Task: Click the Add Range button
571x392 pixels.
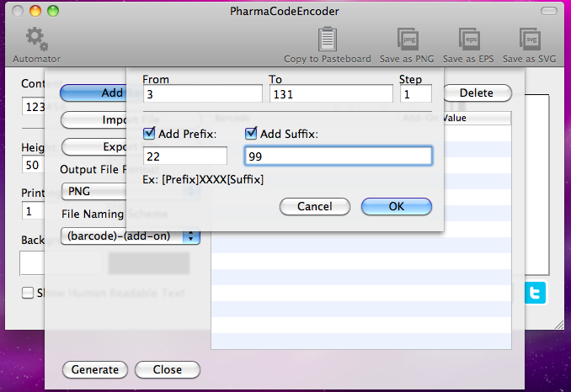Action: coord(93,93)
